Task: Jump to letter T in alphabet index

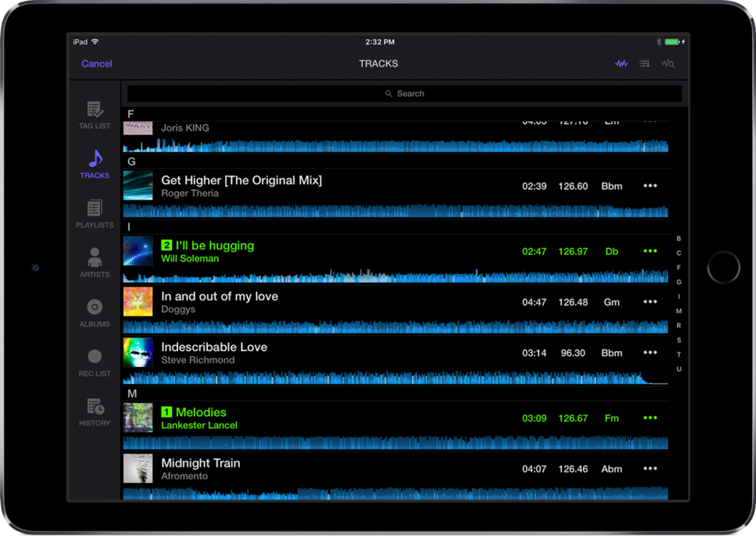Action: [678, 354]
